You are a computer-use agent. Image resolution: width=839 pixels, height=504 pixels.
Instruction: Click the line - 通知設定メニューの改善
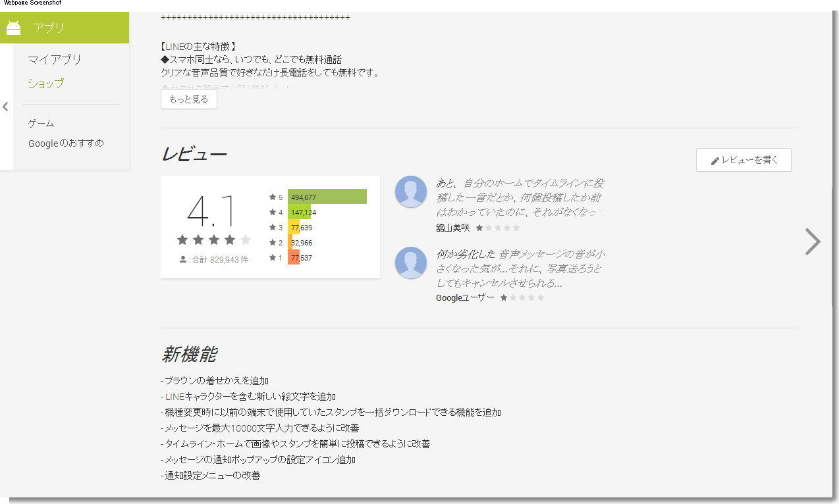point(211,476)
